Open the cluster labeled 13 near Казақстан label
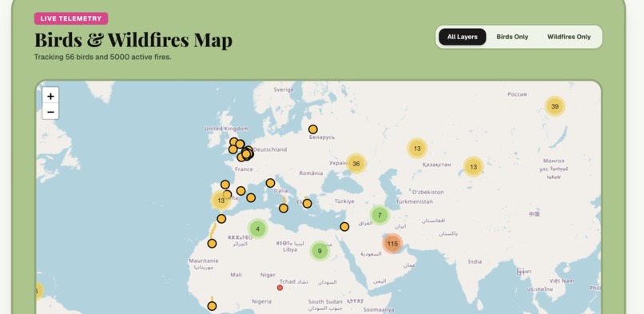This screenshot has height=314, width=644. tap(417, 149)
